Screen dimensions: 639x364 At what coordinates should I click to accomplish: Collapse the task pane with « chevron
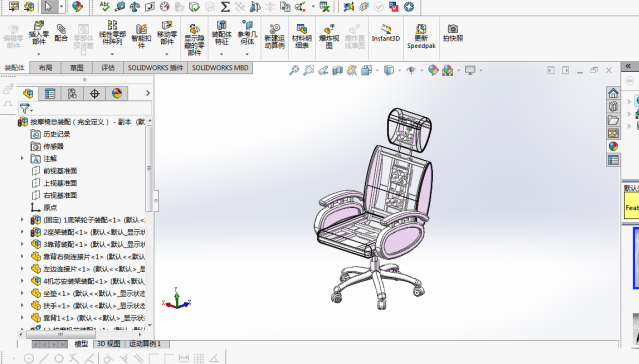click(x=628, y=66)
